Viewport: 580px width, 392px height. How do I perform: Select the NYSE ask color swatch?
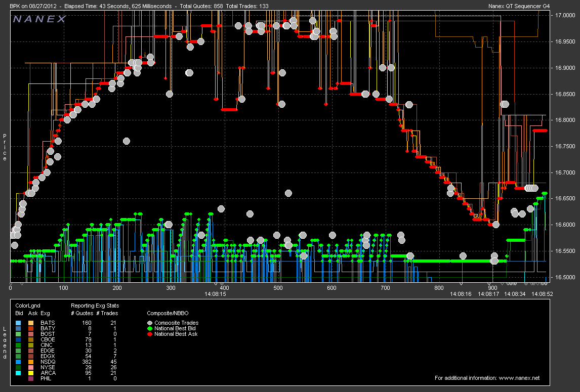coord(31,367)
